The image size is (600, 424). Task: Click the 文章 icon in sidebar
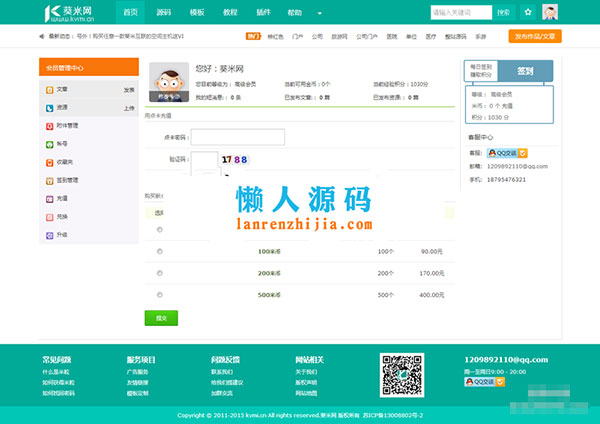(48, 90)
